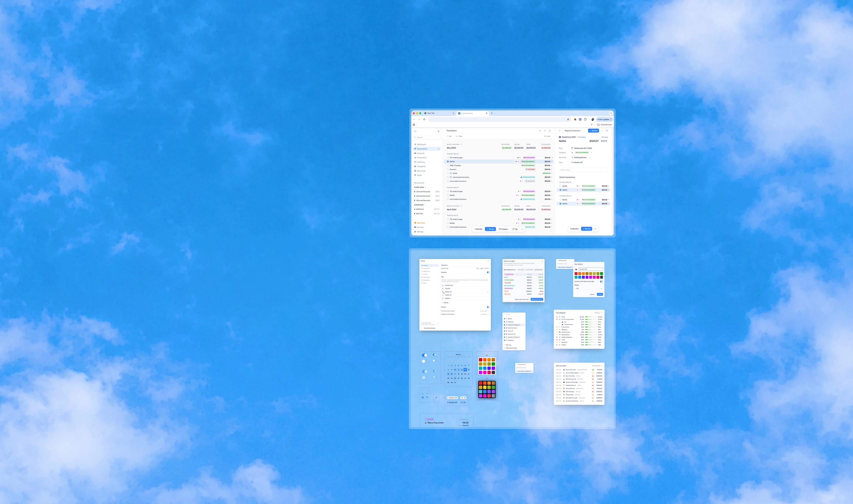Click the Settings gear in sidebar
The width and height of the screenshot is (853, 504).
(415, 232)
